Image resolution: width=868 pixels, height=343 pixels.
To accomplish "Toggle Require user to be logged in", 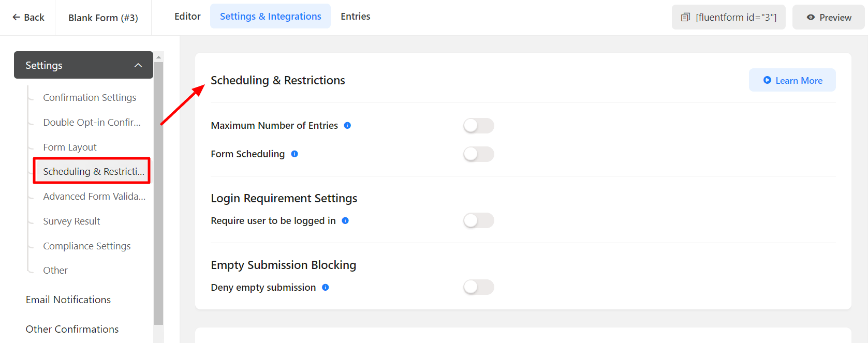I will click(479, 221).
